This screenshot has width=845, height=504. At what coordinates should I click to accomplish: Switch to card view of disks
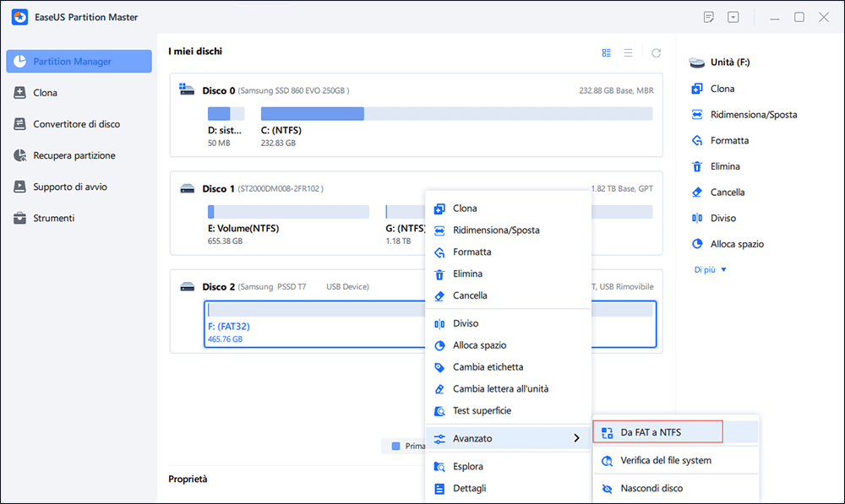coord(606,53)
